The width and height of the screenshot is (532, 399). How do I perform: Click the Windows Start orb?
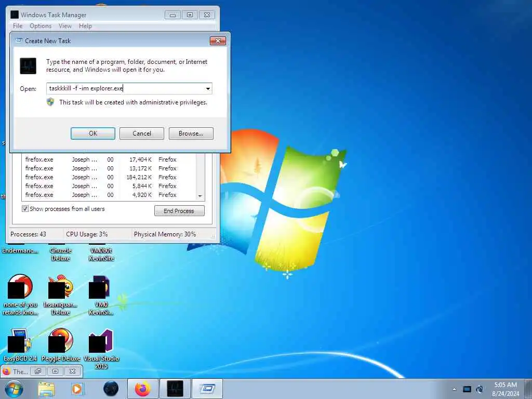point(14,389)
